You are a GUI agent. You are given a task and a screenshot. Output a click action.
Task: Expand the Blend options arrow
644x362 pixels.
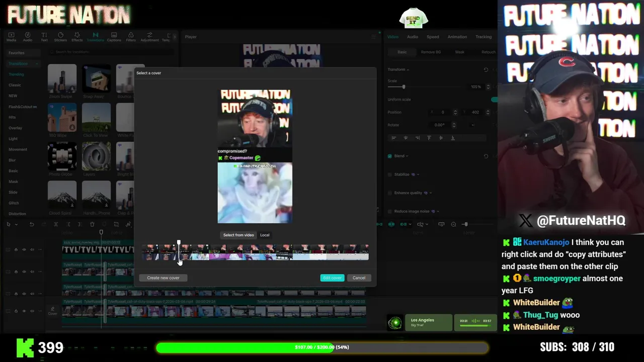tap(407, 156)
